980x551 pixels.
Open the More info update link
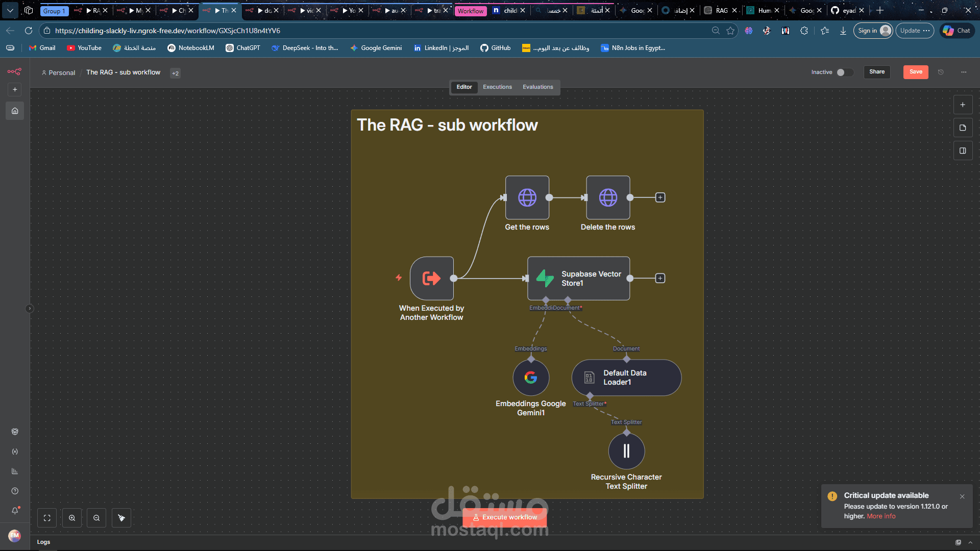(881, 516)
